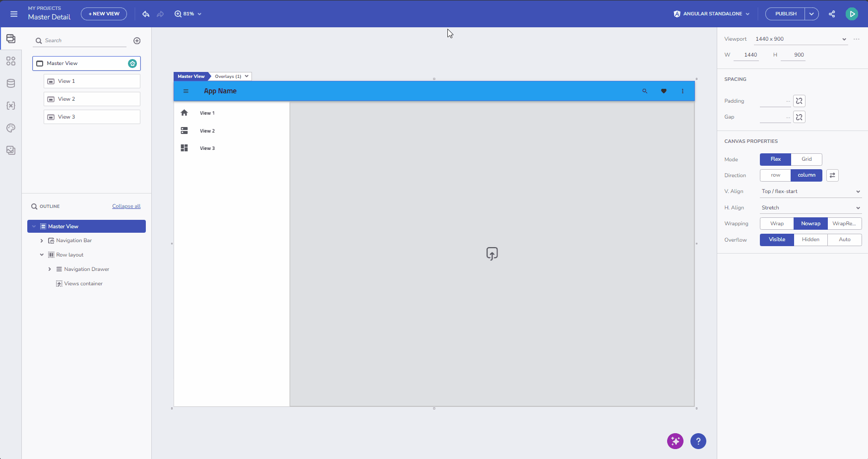
Task: Click the add view plus icon
Action: [x=137, y=41]
